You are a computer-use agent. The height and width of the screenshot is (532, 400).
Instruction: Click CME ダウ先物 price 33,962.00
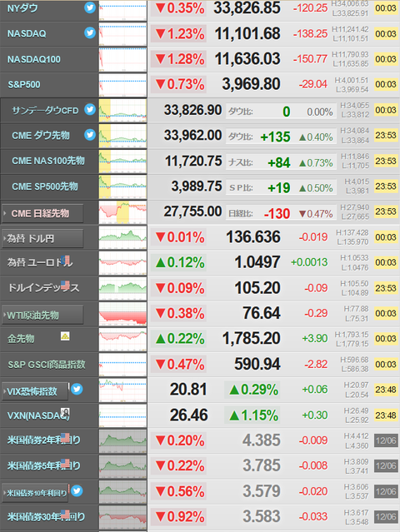coord(192,136)
